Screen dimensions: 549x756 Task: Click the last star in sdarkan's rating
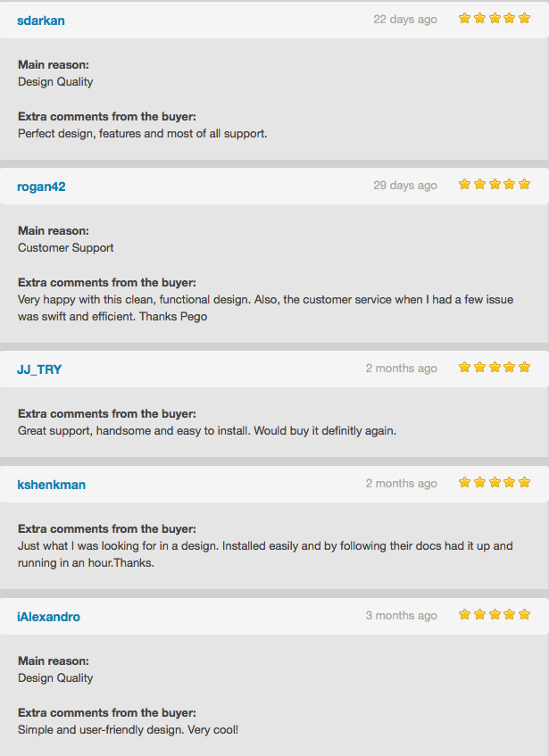(x=525, y=18)
